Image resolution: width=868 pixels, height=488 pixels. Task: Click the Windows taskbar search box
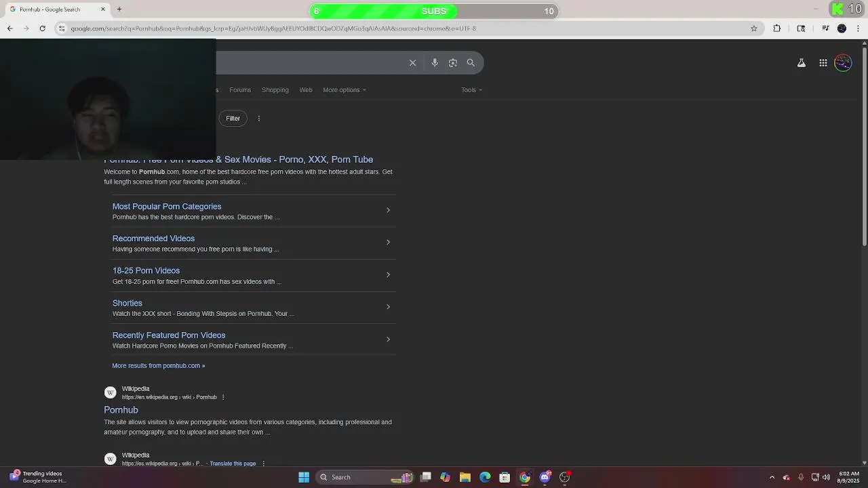coord(366,477)
